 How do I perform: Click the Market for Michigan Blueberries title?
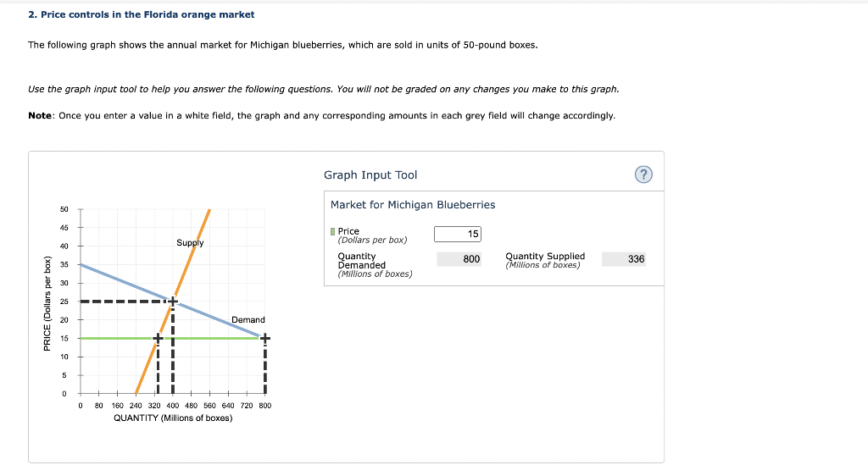click(413, 205)
